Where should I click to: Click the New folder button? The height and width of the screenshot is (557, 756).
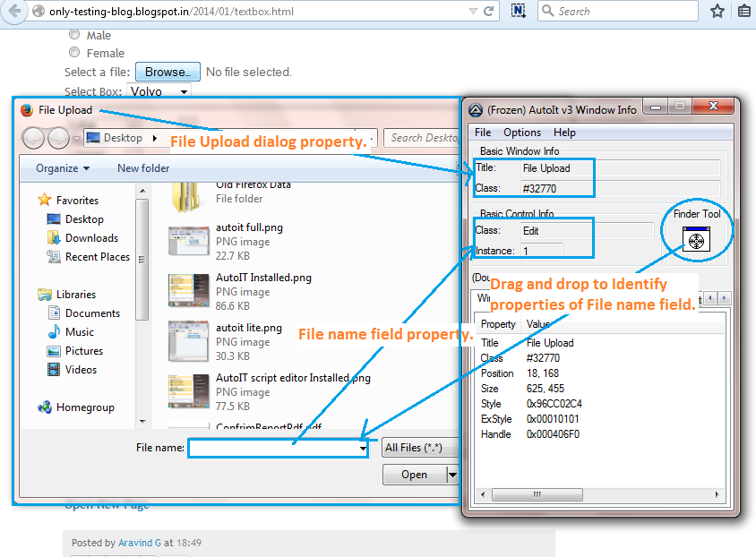point(143,168)
